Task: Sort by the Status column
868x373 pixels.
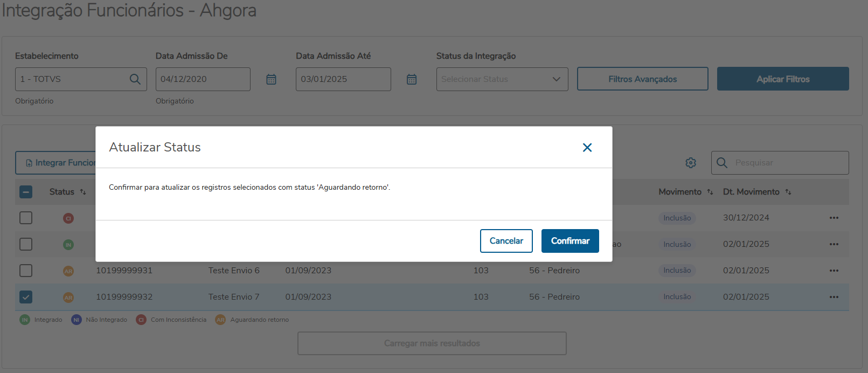Action: tap(83, 192)
